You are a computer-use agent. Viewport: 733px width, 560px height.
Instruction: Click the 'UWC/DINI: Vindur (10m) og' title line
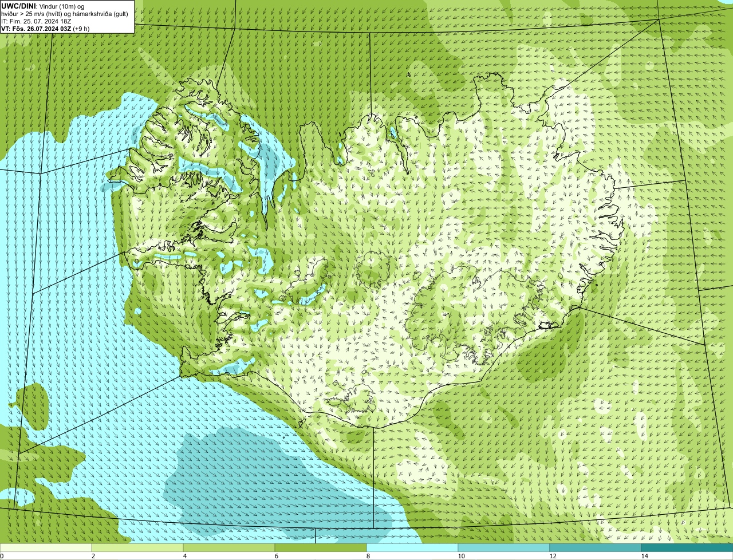coord(43,6)
